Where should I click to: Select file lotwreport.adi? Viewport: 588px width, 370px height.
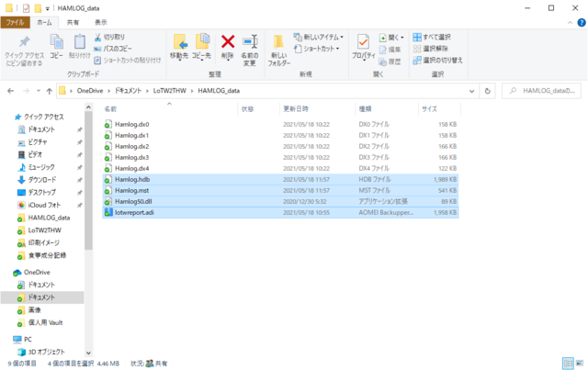(x=280, y=213)
